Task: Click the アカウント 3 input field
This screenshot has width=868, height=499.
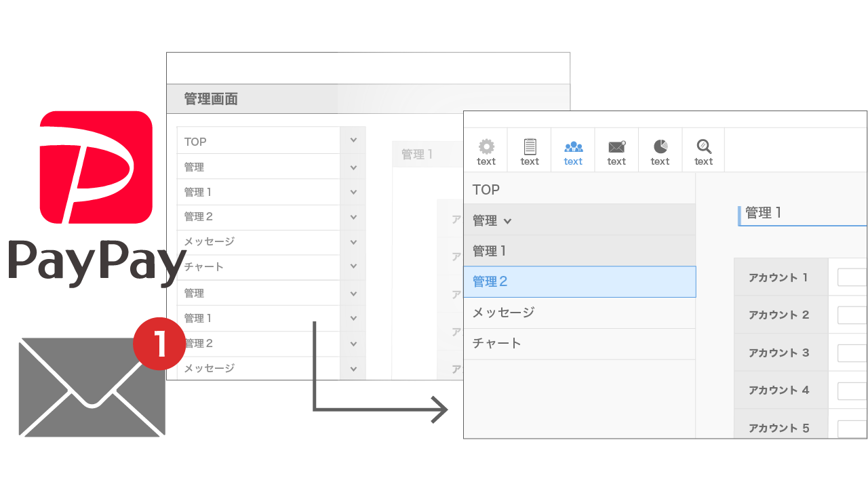Action: coord(852,353)
